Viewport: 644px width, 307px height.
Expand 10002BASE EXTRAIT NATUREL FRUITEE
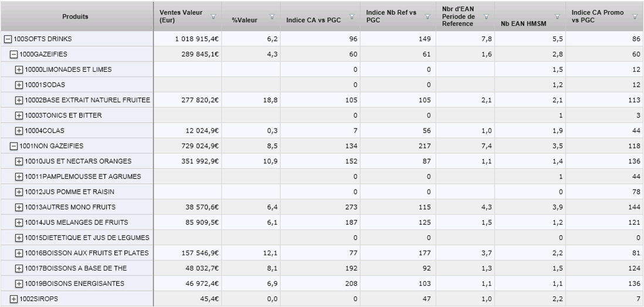pyautogui.click(x=19, y=100)
